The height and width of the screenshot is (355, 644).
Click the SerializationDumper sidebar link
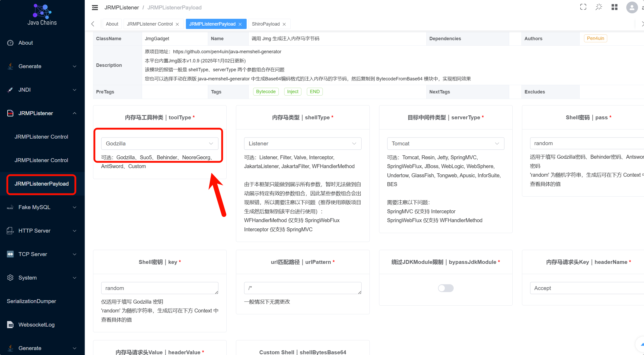point(31,301)
